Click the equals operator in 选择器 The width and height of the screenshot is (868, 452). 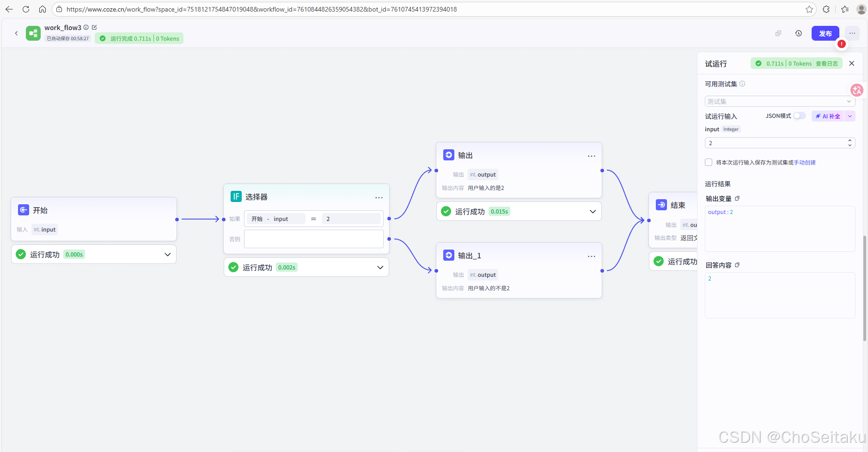click(313, 219)
